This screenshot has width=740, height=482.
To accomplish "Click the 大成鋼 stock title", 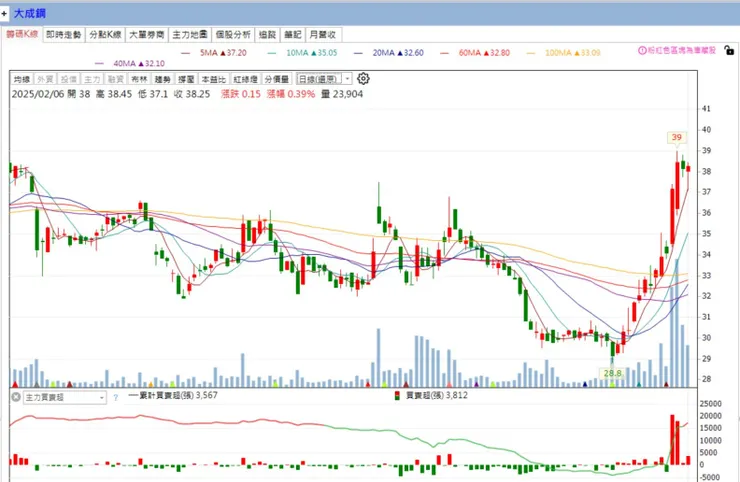I will coord(30,13).
